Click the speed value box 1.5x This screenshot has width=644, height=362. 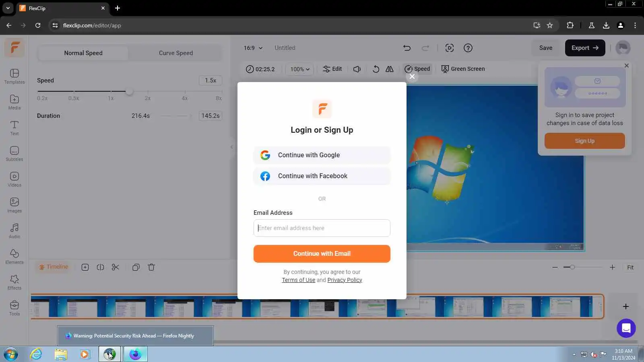(211, 80)
